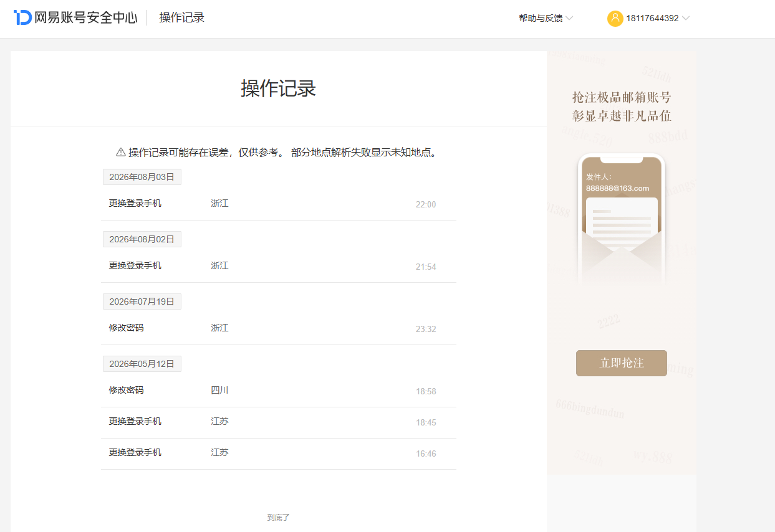Select the 2026年08月02日 date label
This screenshot has width=775, height=532.
click(x=142, y=239)
